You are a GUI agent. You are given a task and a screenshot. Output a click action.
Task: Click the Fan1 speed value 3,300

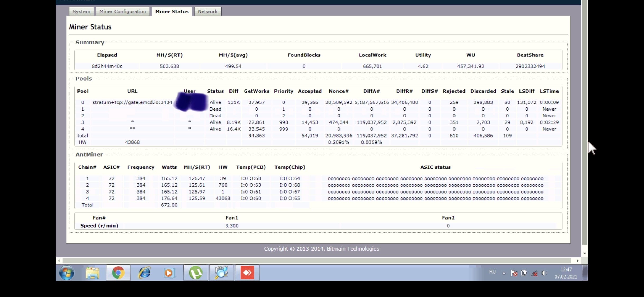[232, 226]
